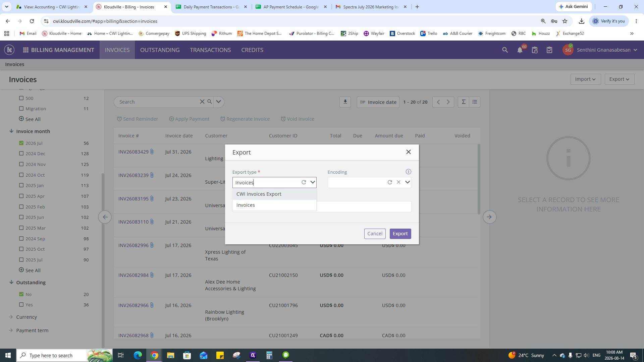Switch to Daily Payment Transactions browser tab
This screenshot has height=362, width=644.
[x=211, y=7]
